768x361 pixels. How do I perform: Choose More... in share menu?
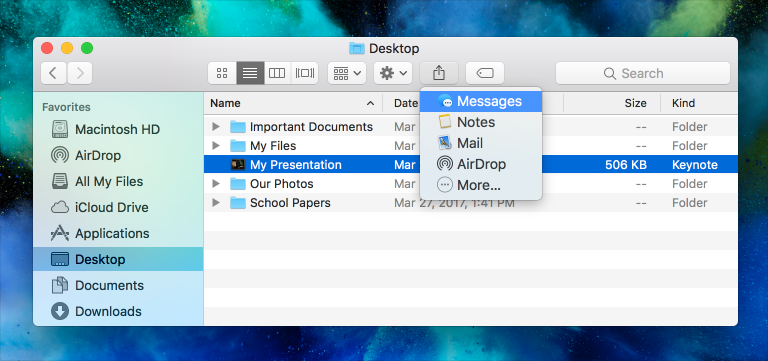481,185
